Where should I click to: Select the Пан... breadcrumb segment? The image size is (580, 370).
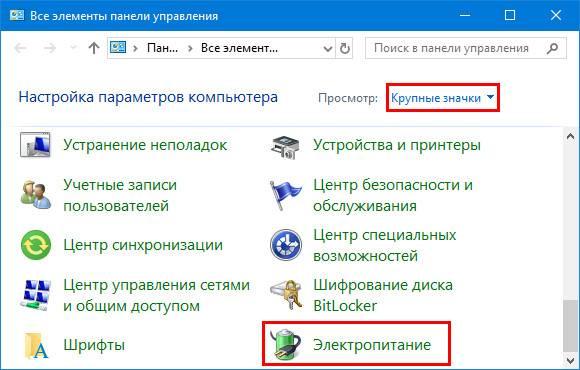[162, 48]
